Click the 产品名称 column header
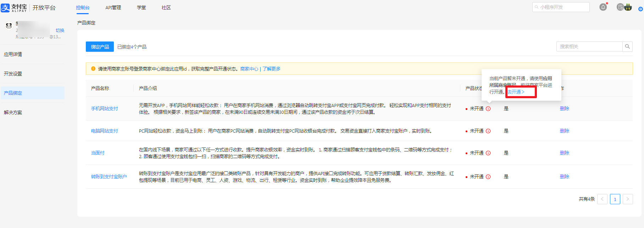644x228 pixels. click(100, 88)
